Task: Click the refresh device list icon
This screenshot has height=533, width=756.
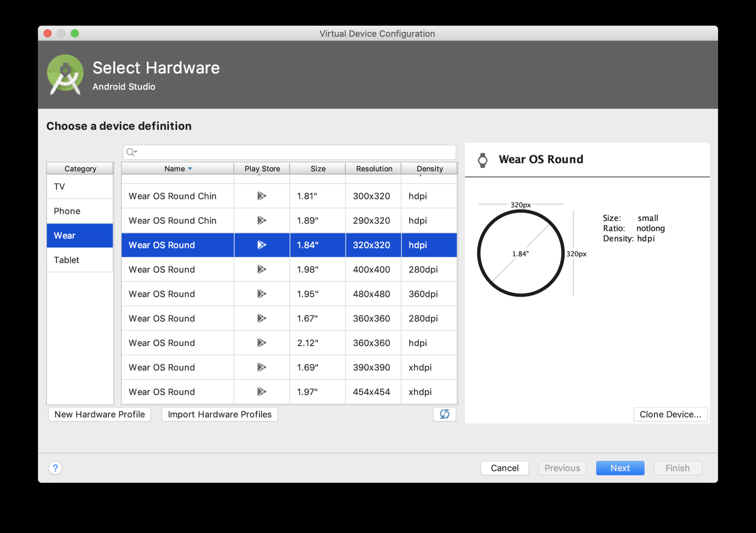Action: (x=444, y=414)
